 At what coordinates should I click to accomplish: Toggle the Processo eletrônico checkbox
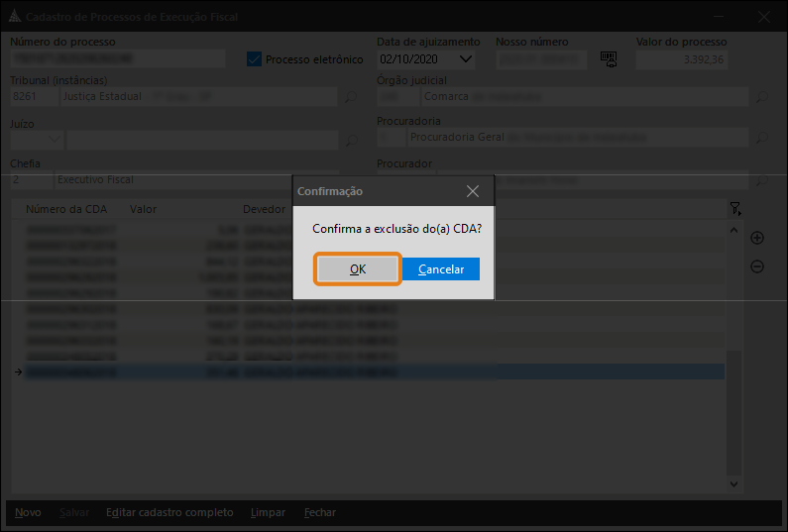(x=254, y=59)
